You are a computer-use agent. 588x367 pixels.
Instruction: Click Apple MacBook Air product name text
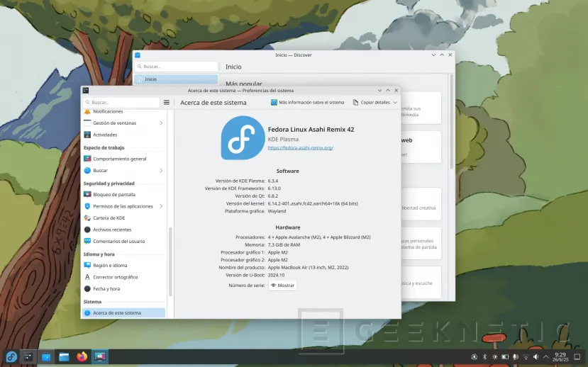tap(309, 267)
